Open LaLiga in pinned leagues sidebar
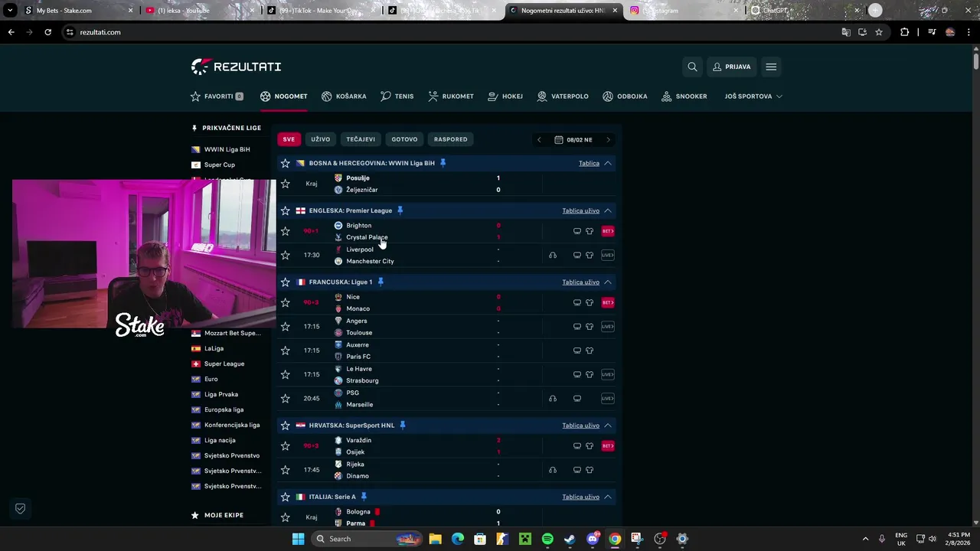Screen dimensions: 980x551 [x=214, y=348]
